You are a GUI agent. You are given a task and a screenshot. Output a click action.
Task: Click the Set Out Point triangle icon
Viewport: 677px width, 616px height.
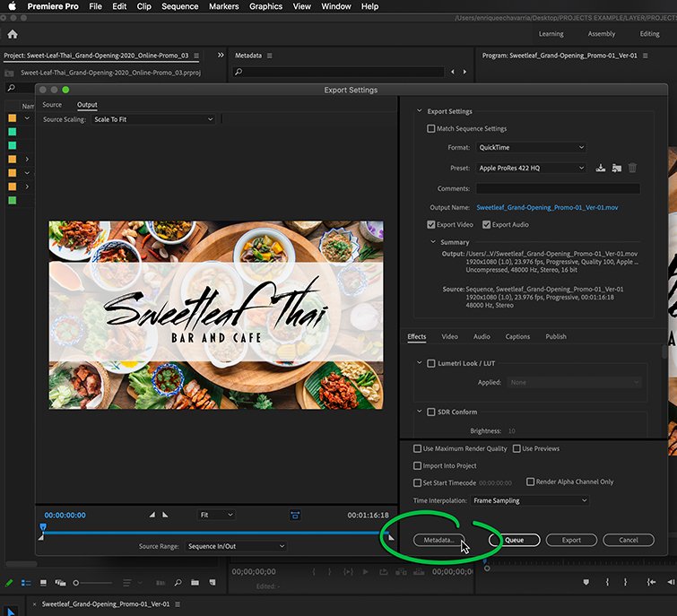click(165, 515)
